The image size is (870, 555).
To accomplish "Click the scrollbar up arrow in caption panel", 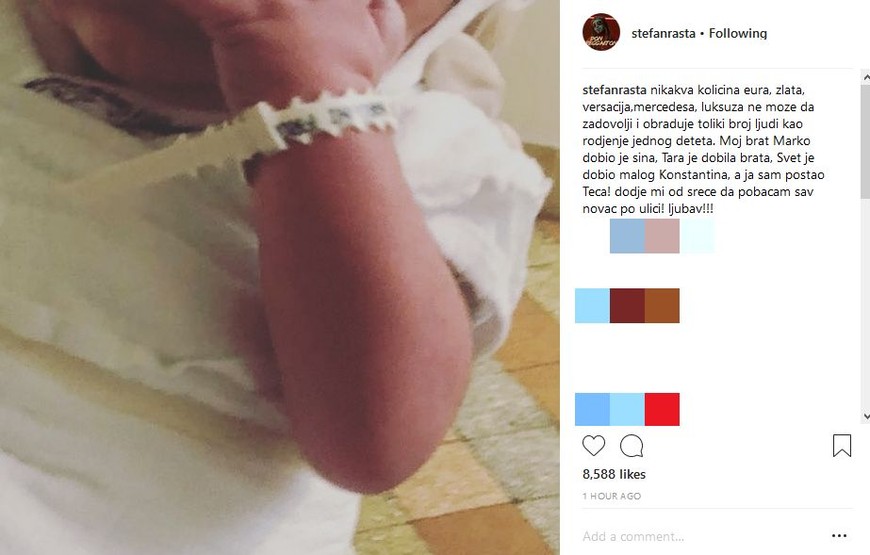I will tap(866, 79).
